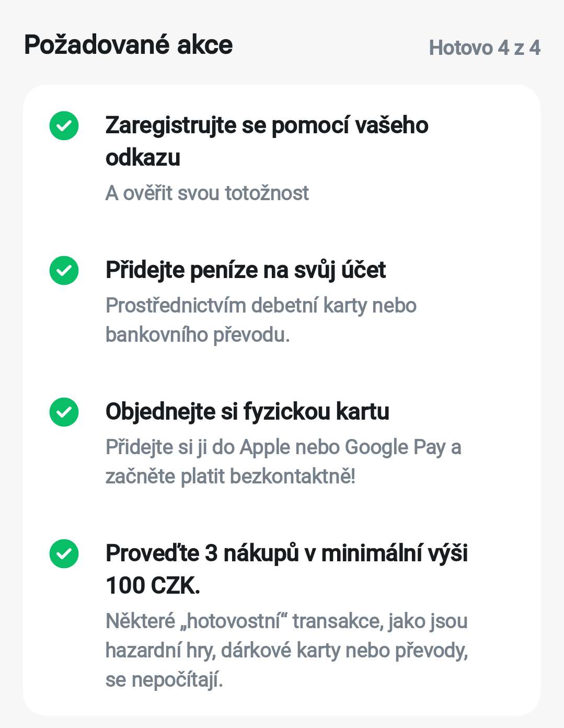Tap the checkmark next to Objednejte si fyzickou kartu

click(x=64, y=412)
